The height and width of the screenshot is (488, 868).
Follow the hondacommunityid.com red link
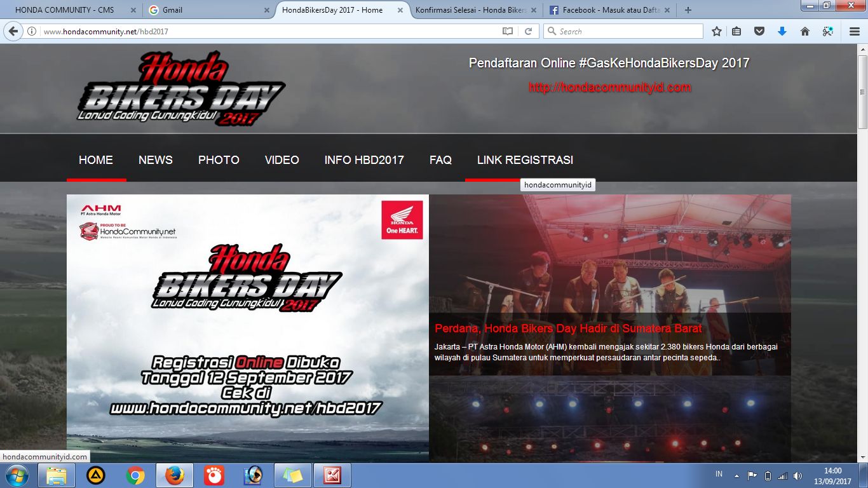pyautogui.click(x=609, y=88)
